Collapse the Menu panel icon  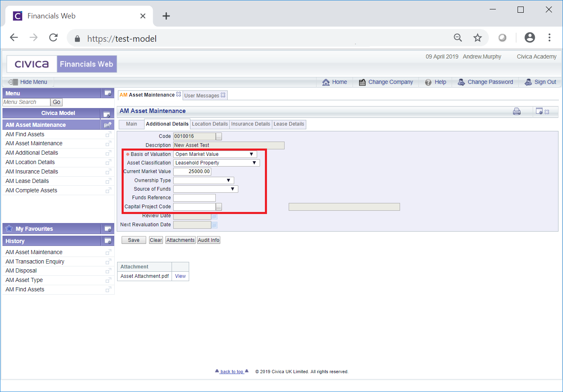108,93
